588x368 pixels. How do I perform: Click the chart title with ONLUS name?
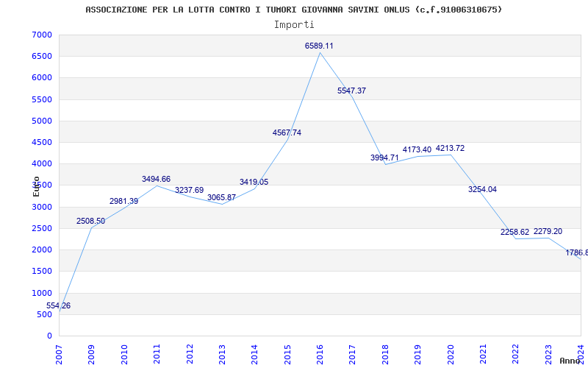tap(293, 10)
